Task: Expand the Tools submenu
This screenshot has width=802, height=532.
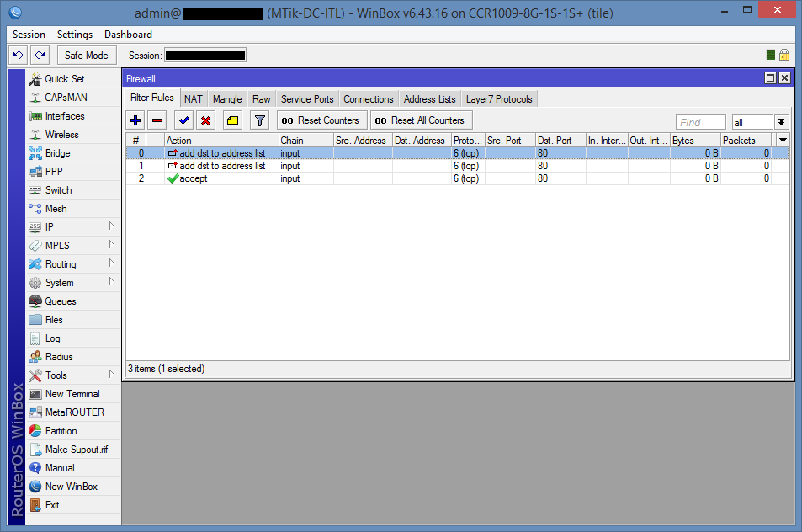Action: (73, 375)
